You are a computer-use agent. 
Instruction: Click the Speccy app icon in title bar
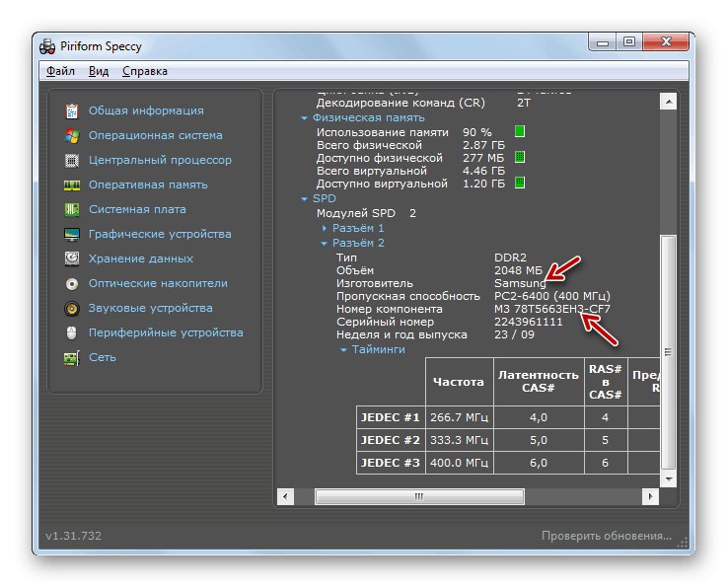(47, 46)
